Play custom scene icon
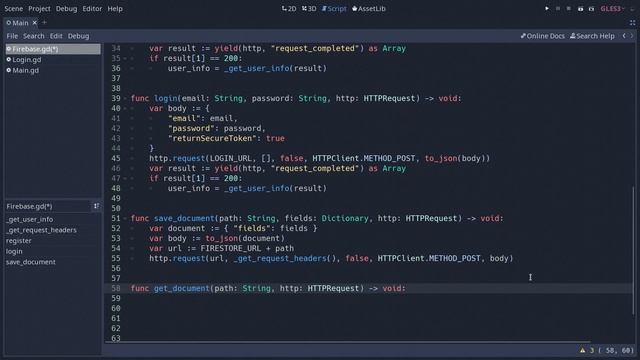Screen dimensions: 640x360 [591, 9]
